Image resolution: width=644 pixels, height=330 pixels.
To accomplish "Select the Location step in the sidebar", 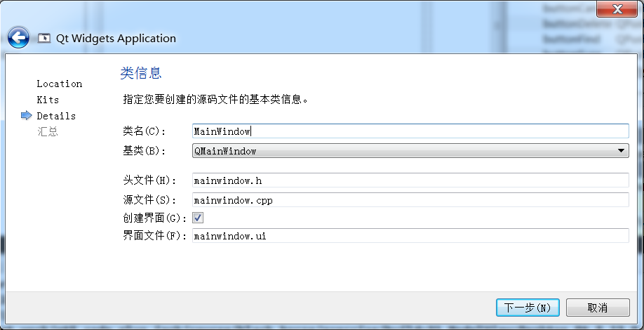I will 59,84.
